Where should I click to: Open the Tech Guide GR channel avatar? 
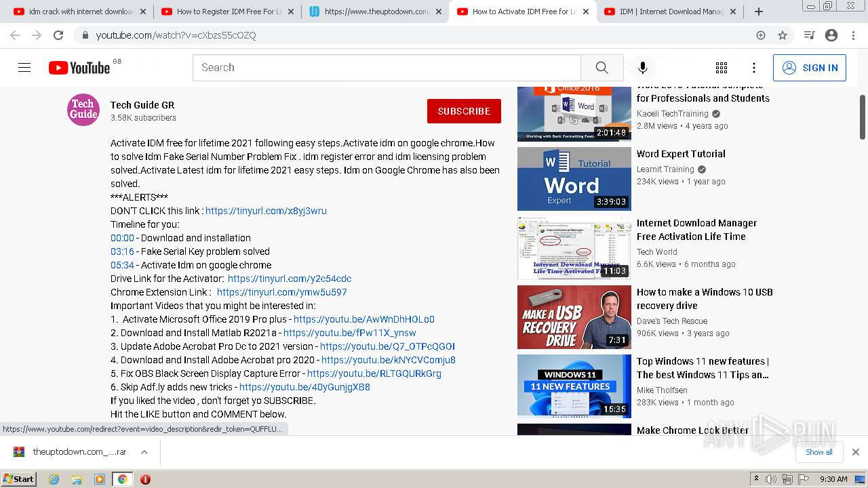(x=83, y=110)
